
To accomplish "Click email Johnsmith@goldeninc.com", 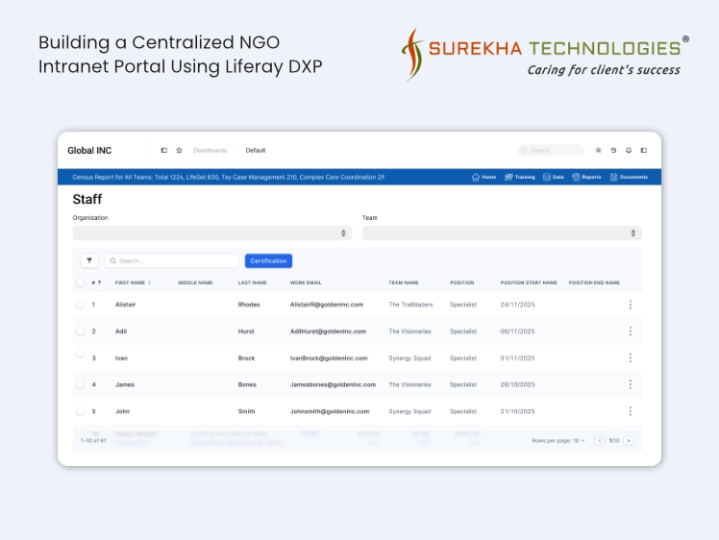I will point(330,411).
